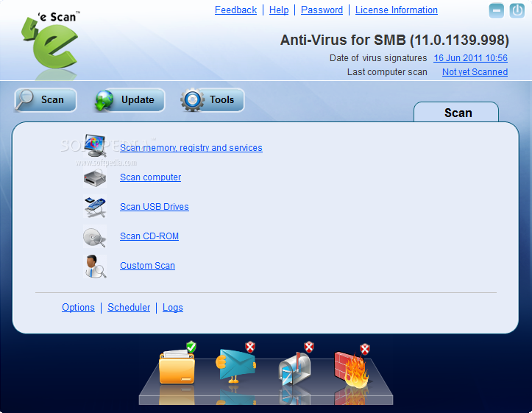
Task: Select the Scan tab label
Action: [458, 113]
